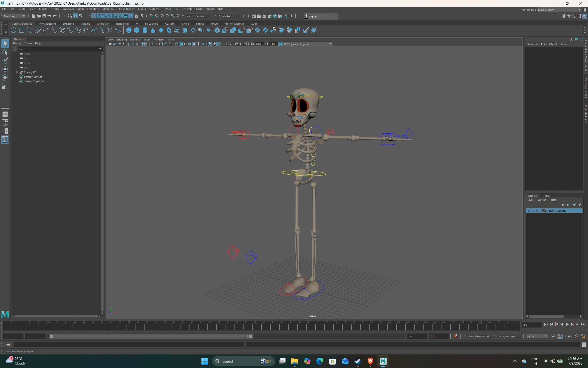
Task: Select the Pencil Curve tool on the shelf
Action: coord(38,30)
